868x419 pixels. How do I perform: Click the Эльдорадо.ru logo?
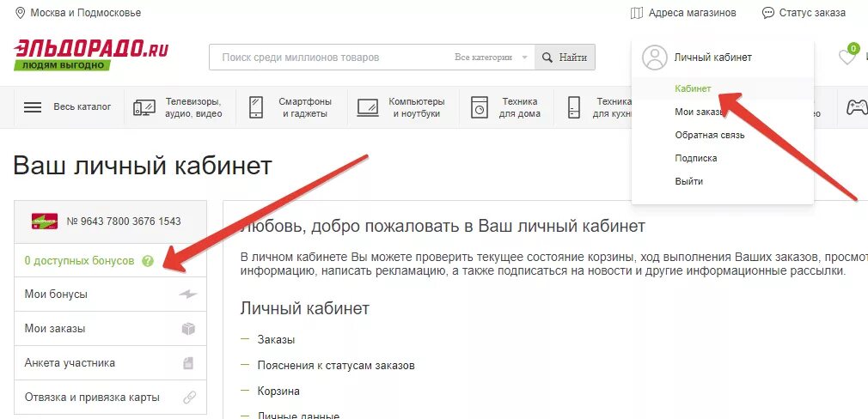pyautogui.click(x=91, y=55)
